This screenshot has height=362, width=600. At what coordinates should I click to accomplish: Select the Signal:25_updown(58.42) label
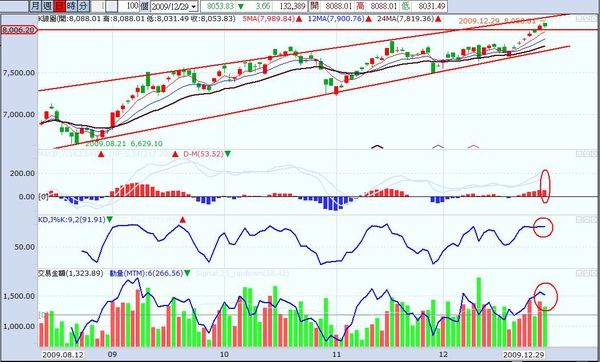click(242, 274)
